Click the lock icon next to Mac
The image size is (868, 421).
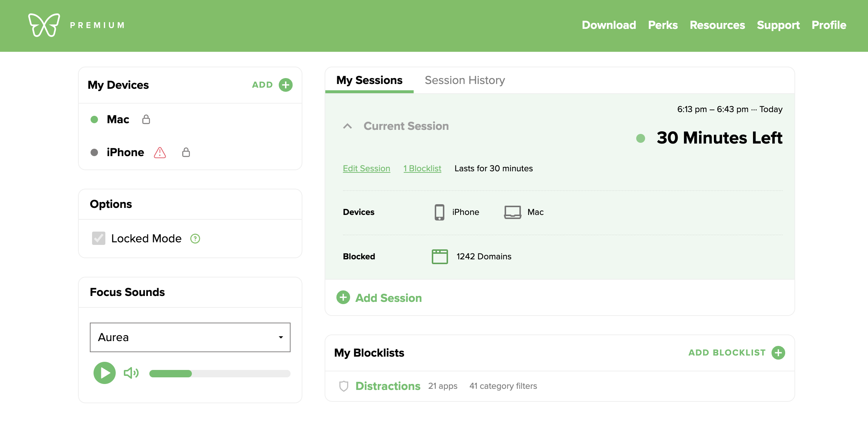146,119
